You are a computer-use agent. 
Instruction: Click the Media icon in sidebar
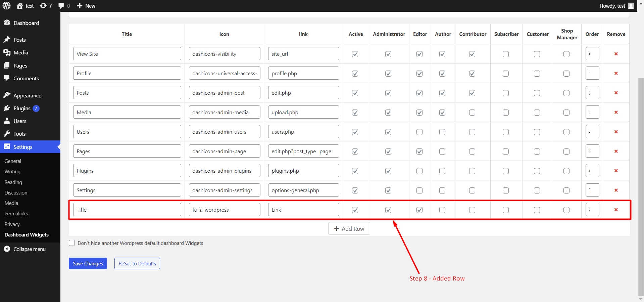coord(7,52)
